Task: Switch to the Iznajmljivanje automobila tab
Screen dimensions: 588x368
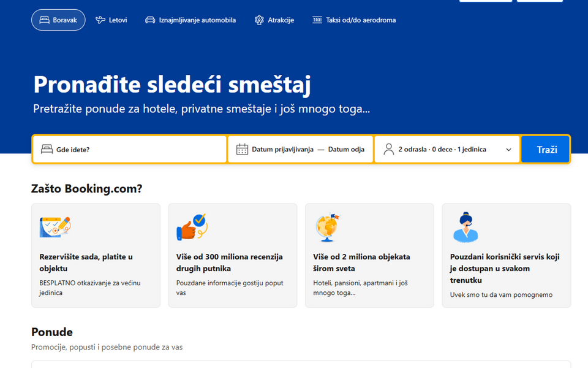Action: [x=190, y=20]
